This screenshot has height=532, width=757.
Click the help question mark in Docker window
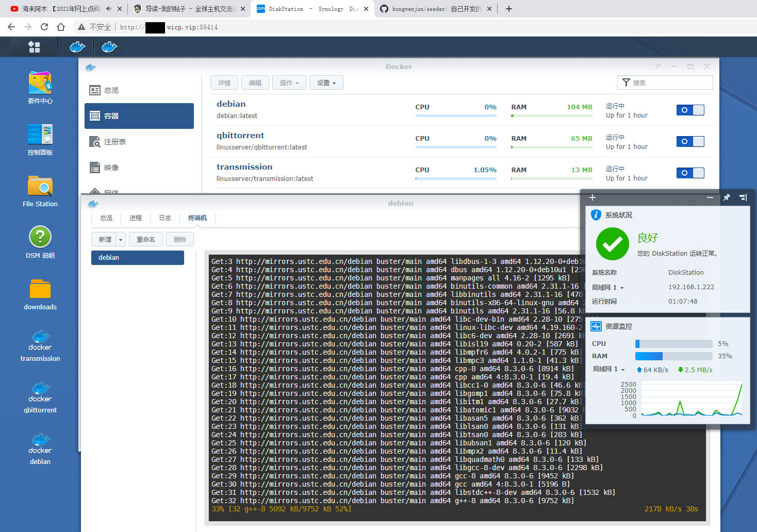coord(657,66)
